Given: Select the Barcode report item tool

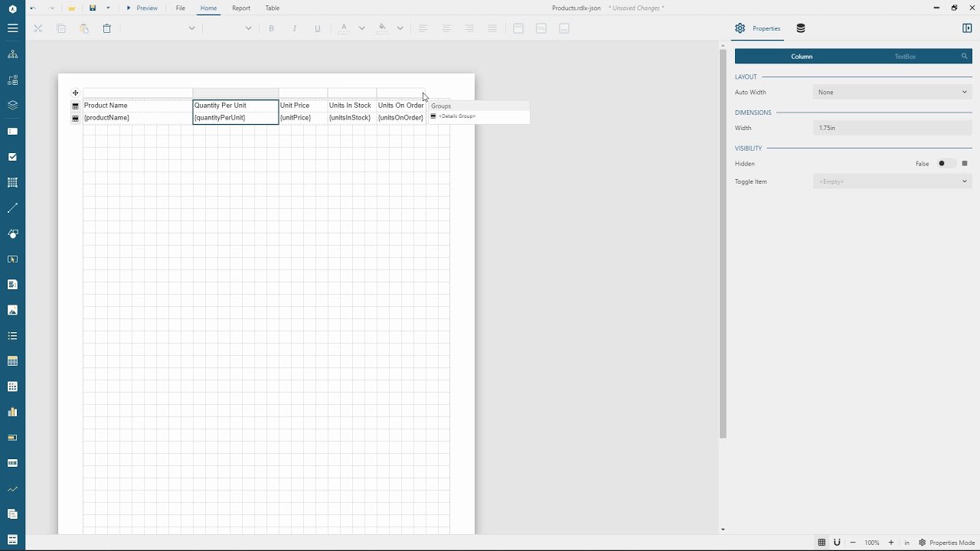Looking at the screenshot, I should [x=12, y=463].
